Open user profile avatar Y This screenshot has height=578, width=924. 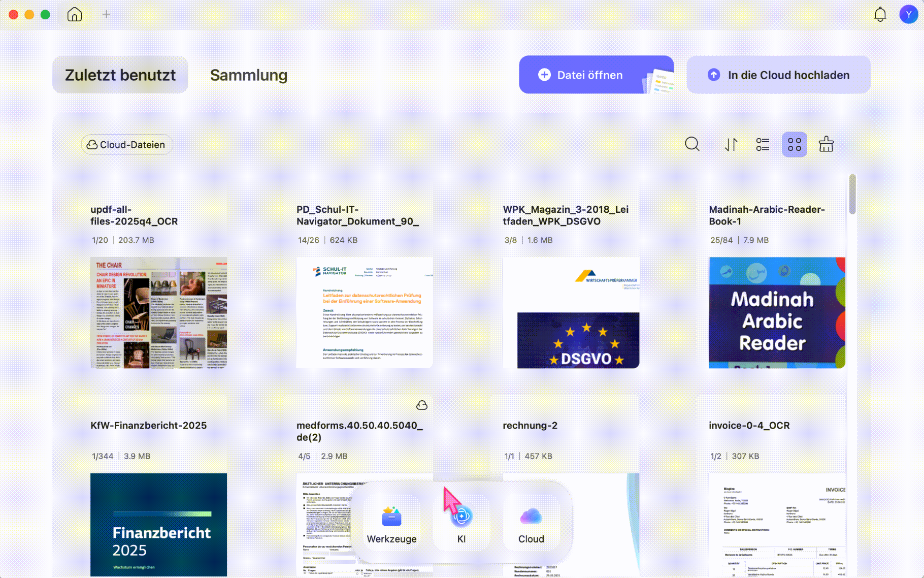click(x=908, y=14)
